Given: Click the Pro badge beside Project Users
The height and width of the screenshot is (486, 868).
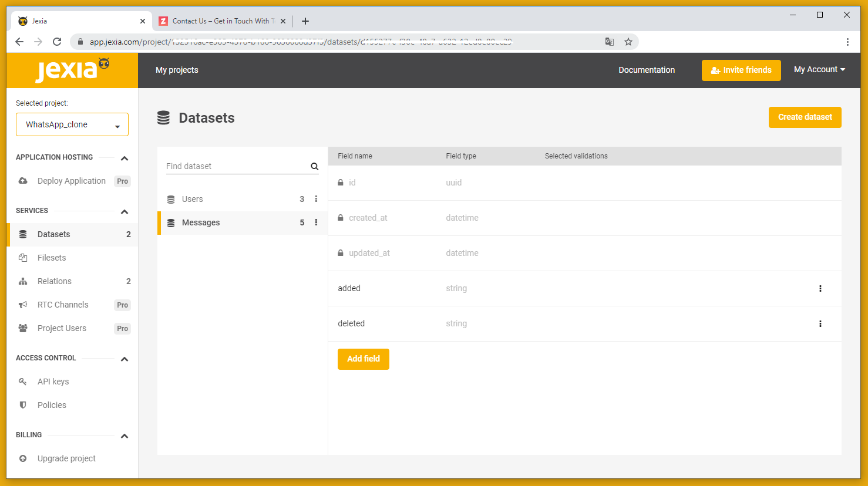Looking at the screenshot, I should pyautogui.click(x=122, y=329).
